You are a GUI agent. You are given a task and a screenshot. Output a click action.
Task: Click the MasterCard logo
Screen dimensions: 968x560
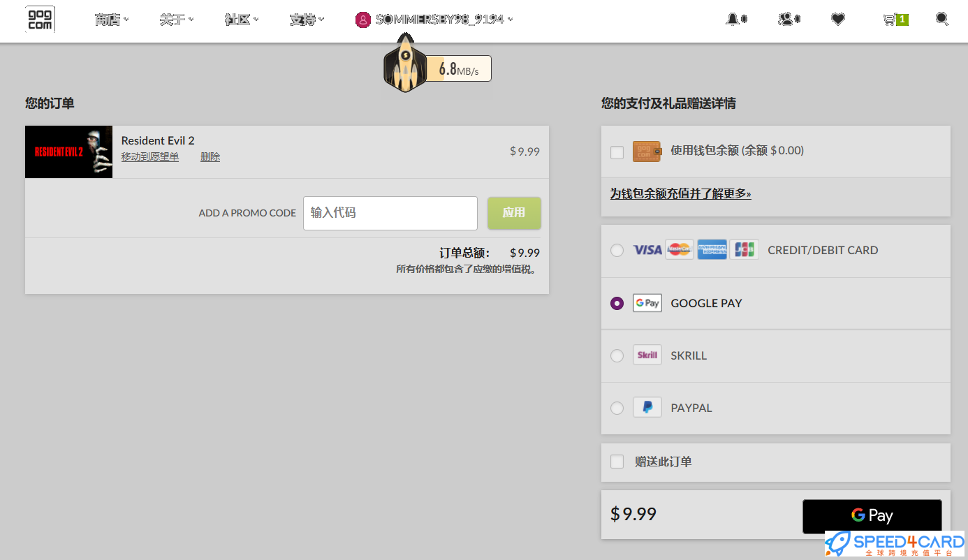680,250
